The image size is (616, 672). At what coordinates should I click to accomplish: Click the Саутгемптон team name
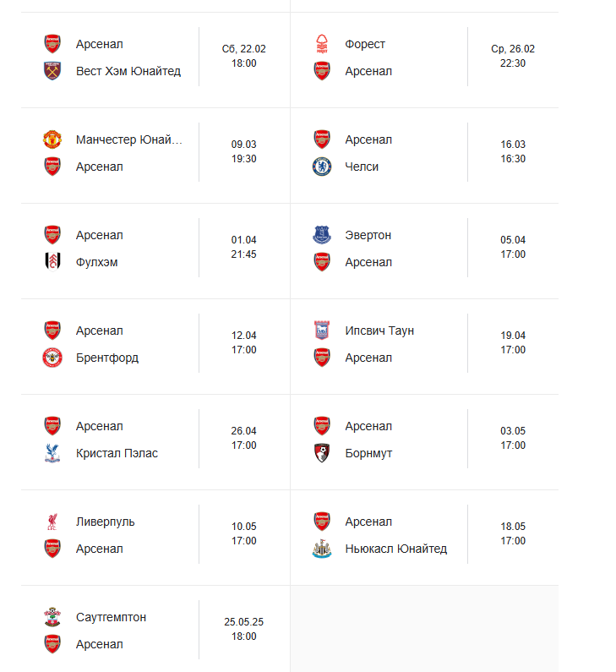point(111,617)
